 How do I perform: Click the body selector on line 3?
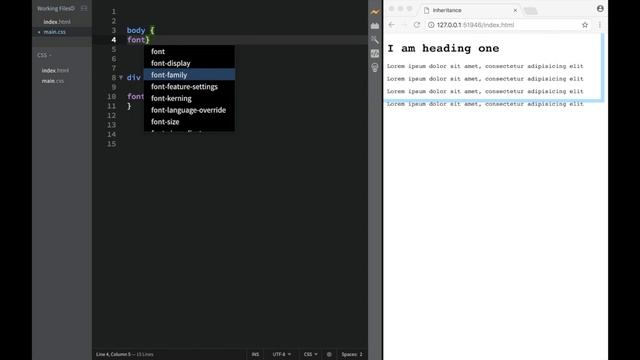coord(136,30)
